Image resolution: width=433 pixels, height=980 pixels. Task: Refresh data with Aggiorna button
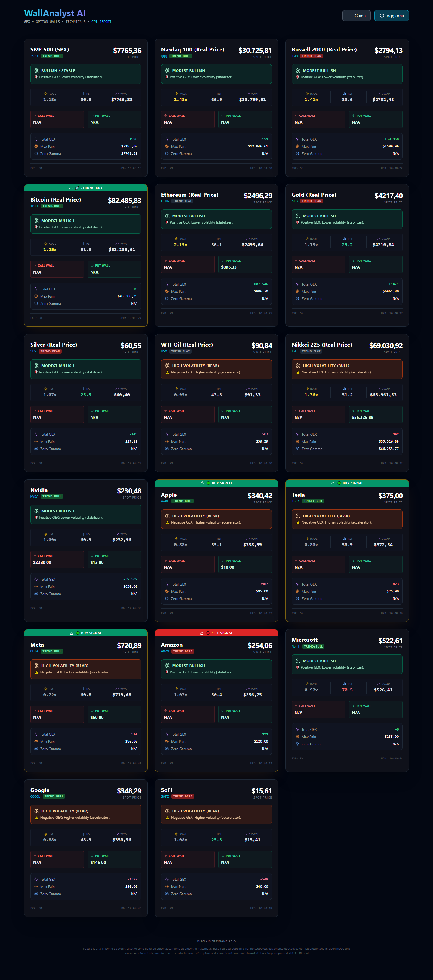tap(391, 16)
